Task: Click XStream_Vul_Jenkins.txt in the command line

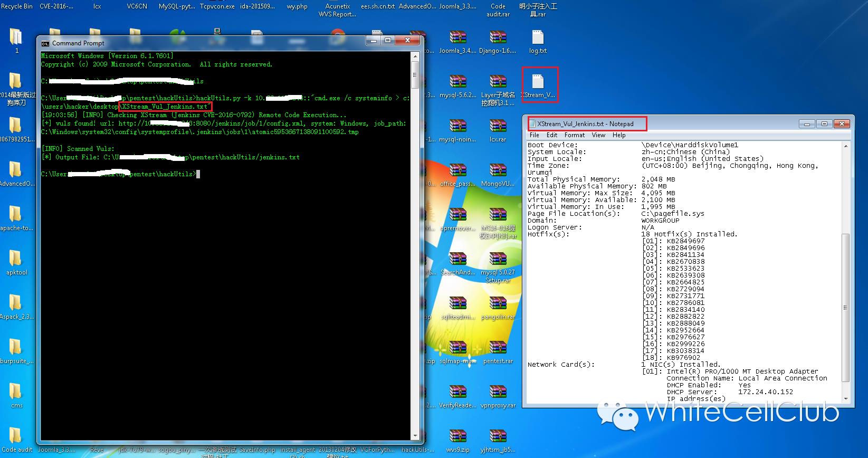Action: tap(165, 107)
